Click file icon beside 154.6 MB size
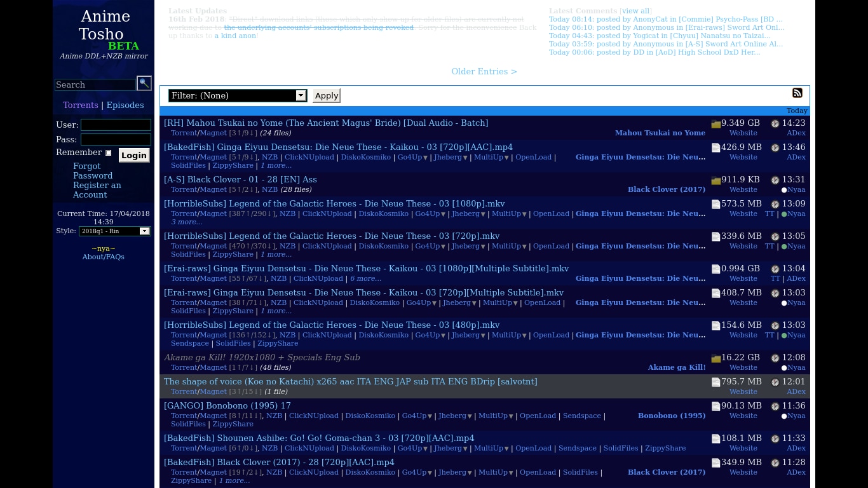 [x=715, y=326]
